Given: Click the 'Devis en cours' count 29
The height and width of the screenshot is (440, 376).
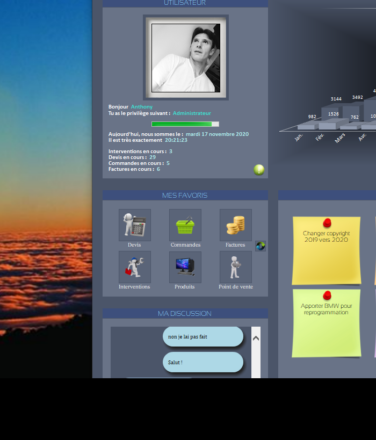Looking at the screenshot, I should click(153, 157).
